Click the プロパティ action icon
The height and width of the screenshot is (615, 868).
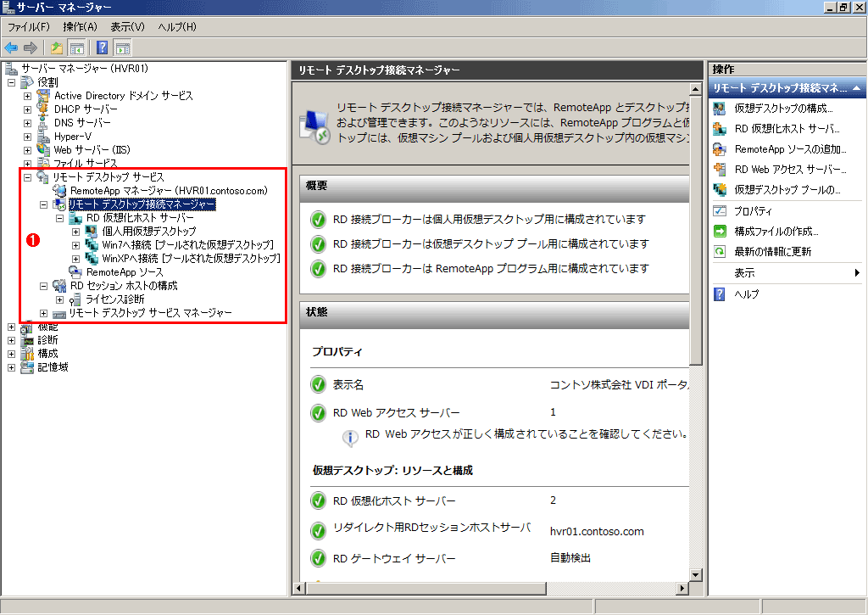click(x=721, y=210)
